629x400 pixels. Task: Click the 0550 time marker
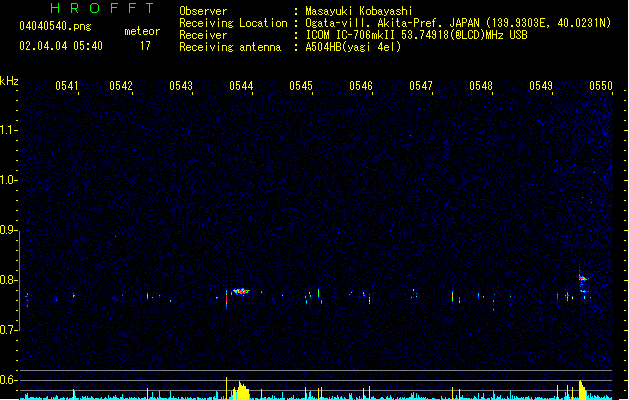[x=601, y=86]
